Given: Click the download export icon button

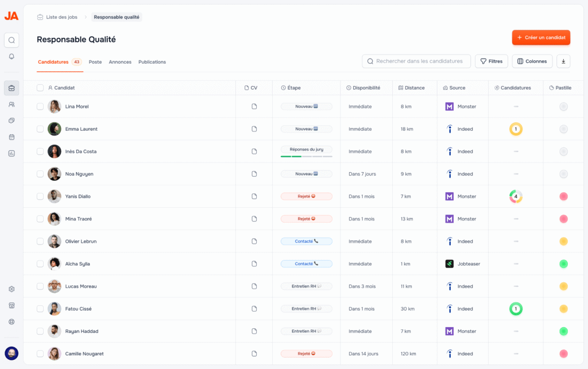Looking at the screenshot, I should tap(563, 61).
